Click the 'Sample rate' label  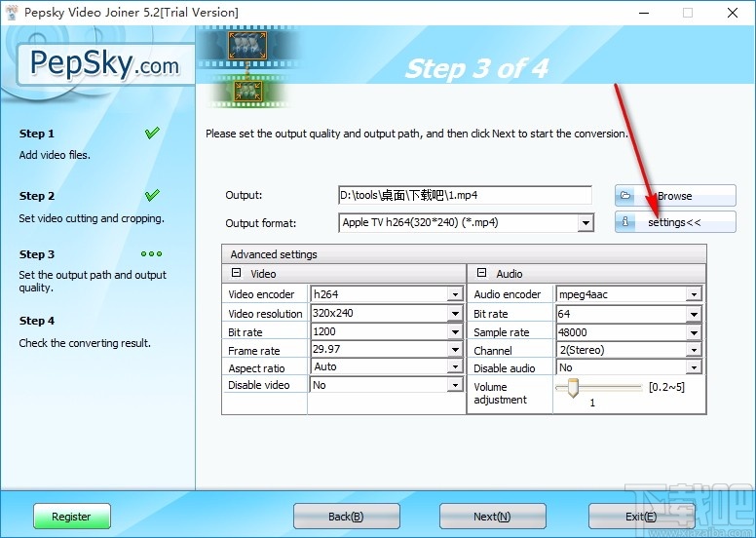[502, 332]
